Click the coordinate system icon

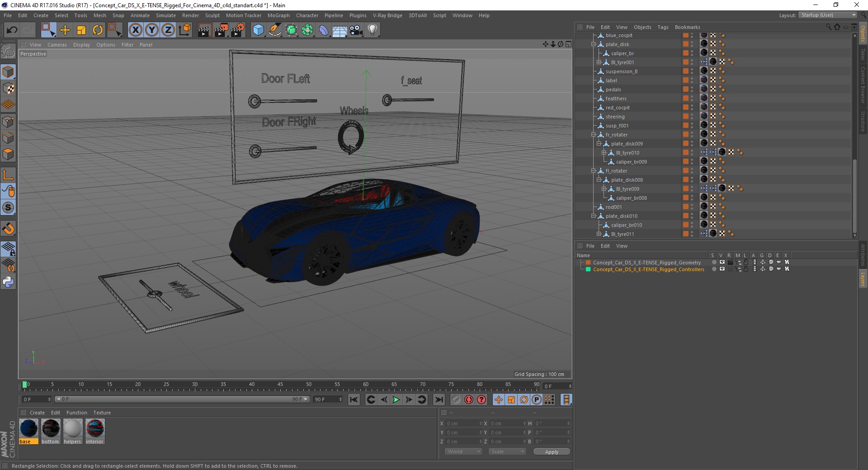pyautogui.click(x=184, y=30)
